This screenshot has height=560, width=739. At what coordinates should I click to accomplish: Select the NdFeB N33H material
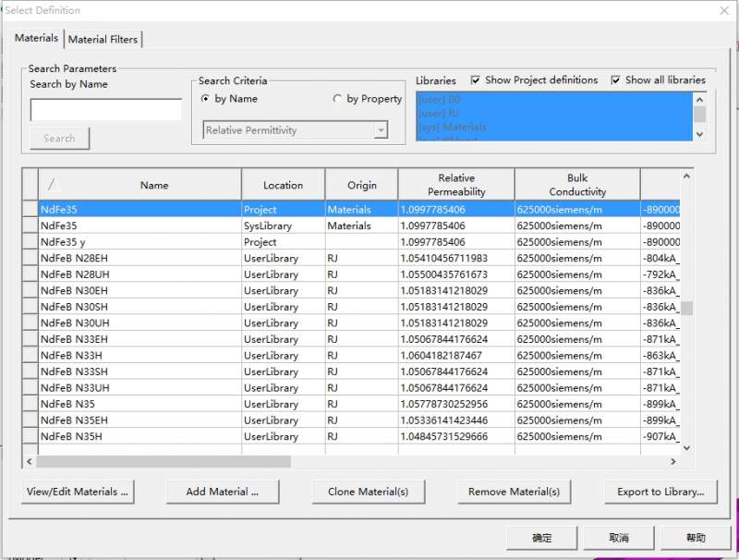[359, 356]
